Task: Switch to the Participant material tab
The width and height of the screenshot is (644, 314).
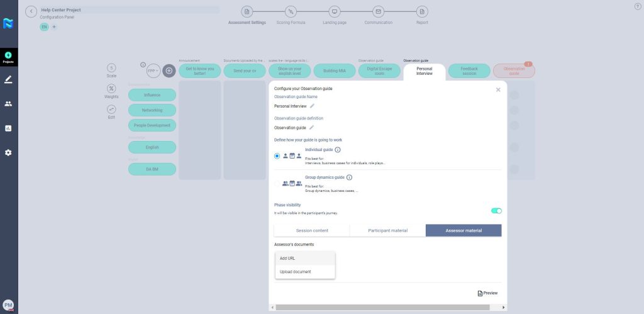Action: click(387, 230)
